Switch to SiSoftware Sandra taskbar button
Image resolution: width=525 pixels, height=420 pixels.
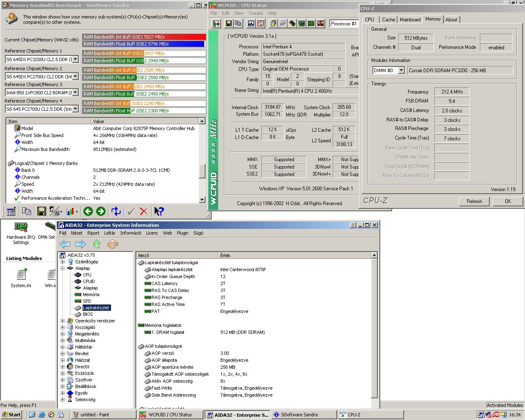[x=304, y=415]
